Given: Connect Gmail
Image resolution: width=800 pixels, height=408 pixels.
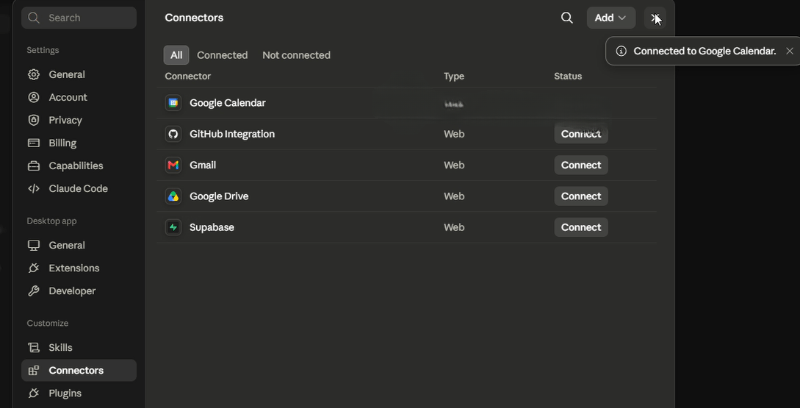Looking at the screenshot, I should [x=581, y=165].
